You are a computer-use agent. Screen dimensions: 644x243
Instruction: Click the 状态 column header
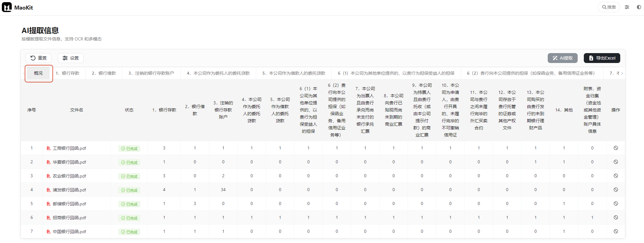point(129,110)
